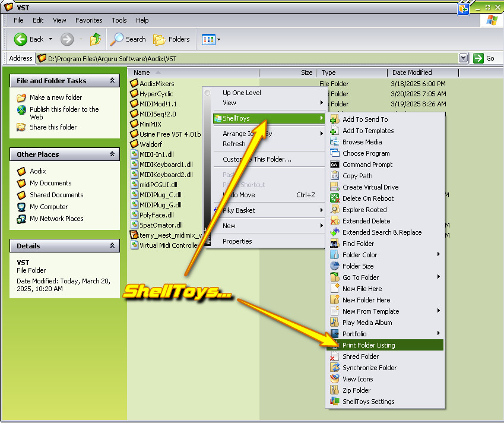Open the Favorites menu
The height and width of the screenshot is (423, 504).
click(88, 20)
